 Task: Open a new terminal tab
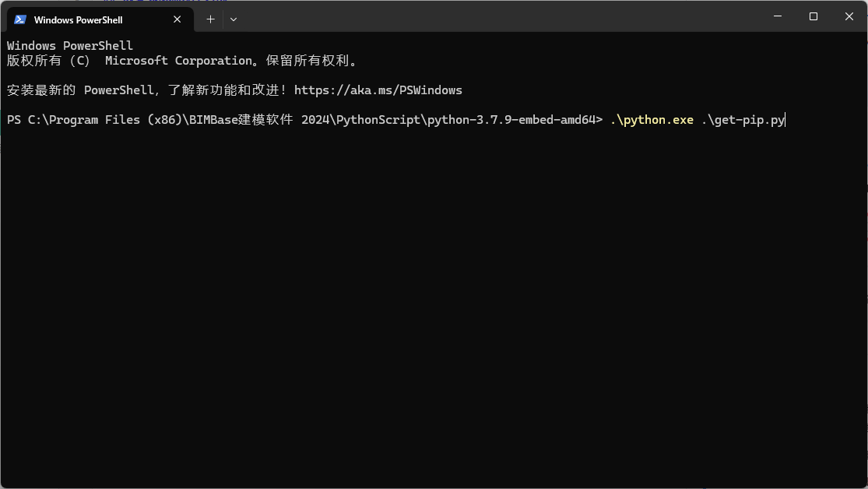(x=210, y=19)
